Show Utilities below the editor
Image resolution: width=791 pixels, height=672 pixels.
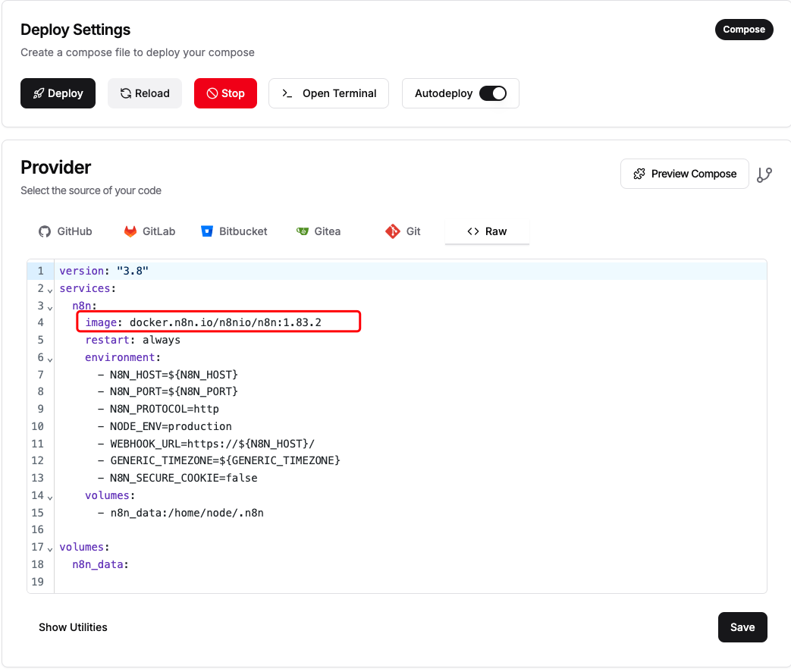click(73, 627)
